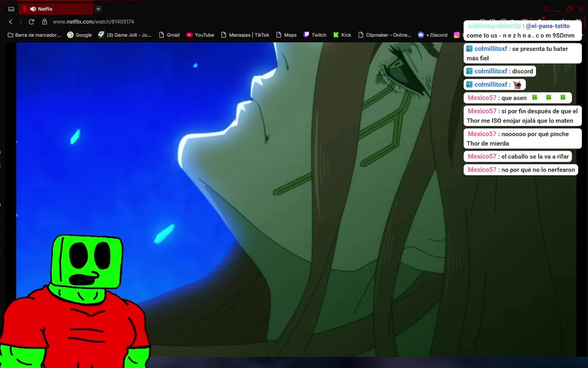588x368 pixels.
Task: Click Mexico57's 'que asen' chat message
Action: (x=518, y=98)
